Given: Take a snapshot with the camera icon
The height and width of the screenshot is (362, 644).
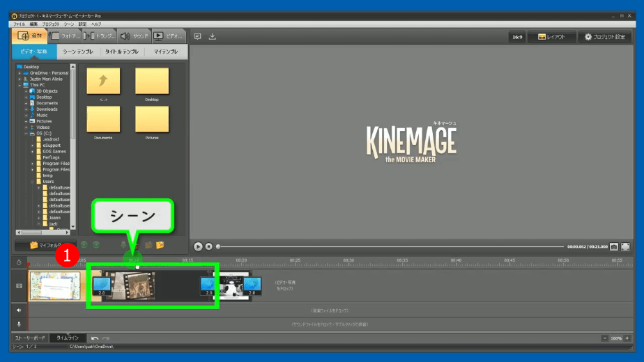Looking at the screenshot, I should point(614,246).
